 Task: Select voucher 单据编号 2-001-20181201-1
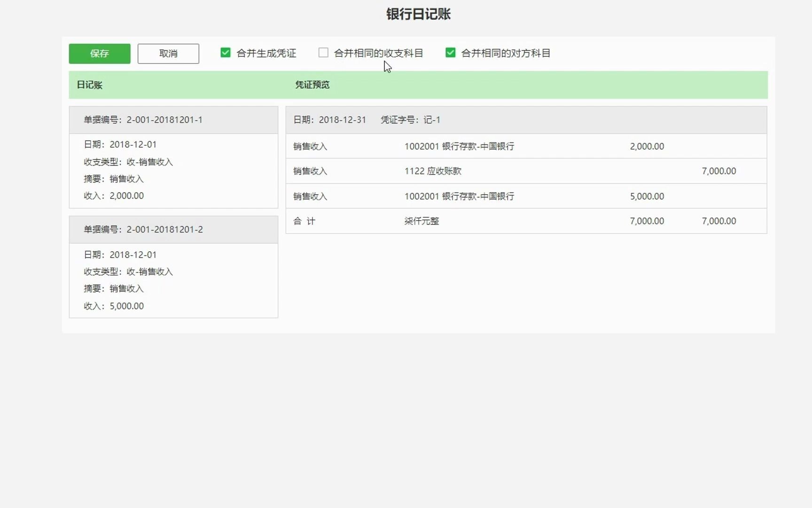click(164, 119)
